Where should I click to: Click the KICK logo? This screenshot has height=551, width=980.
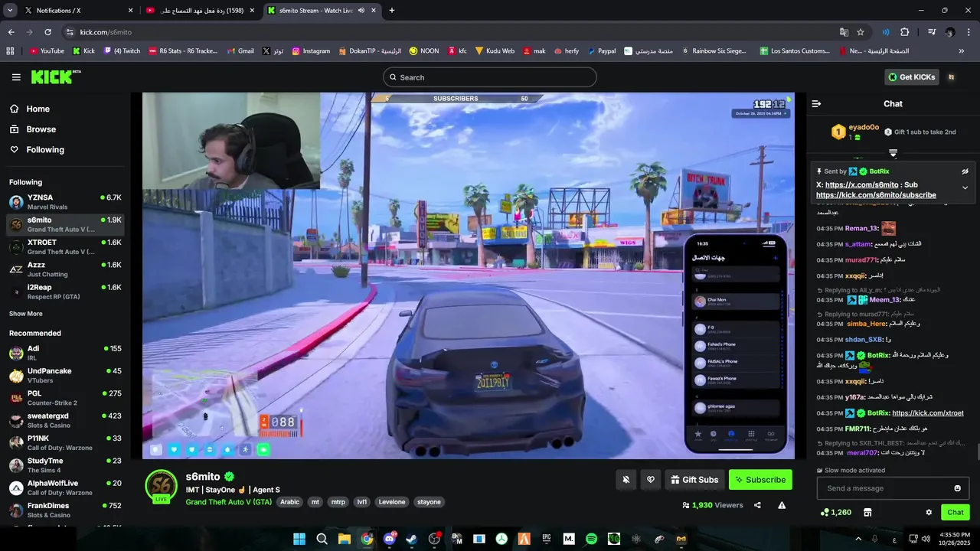pyautogui.click(x=55, y=77)
